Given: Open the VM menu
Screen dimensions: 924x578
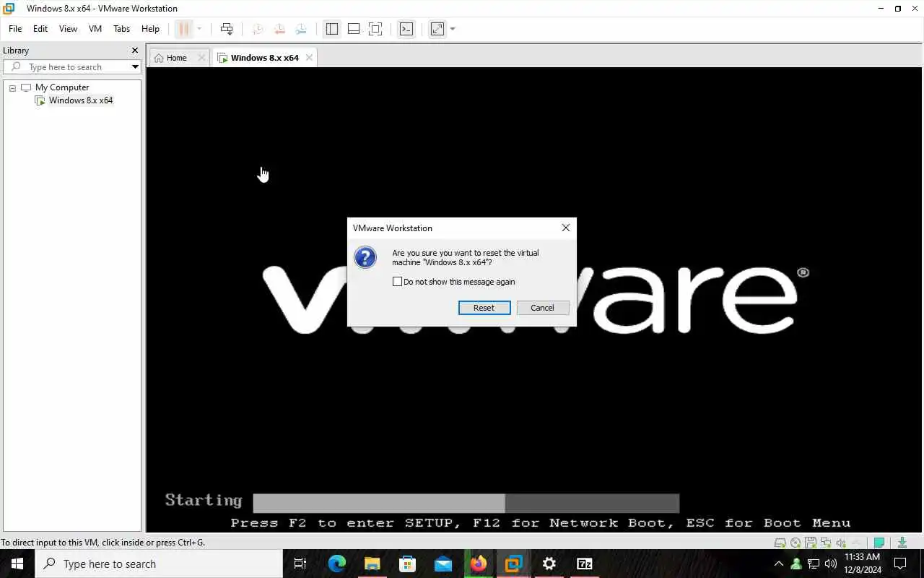Looking at the screenshot, I should click(x=95, y=29).
